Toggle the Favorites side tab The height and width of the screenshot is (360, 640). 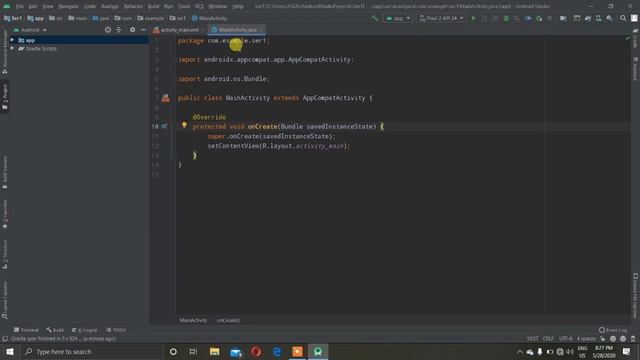(5, 214)
